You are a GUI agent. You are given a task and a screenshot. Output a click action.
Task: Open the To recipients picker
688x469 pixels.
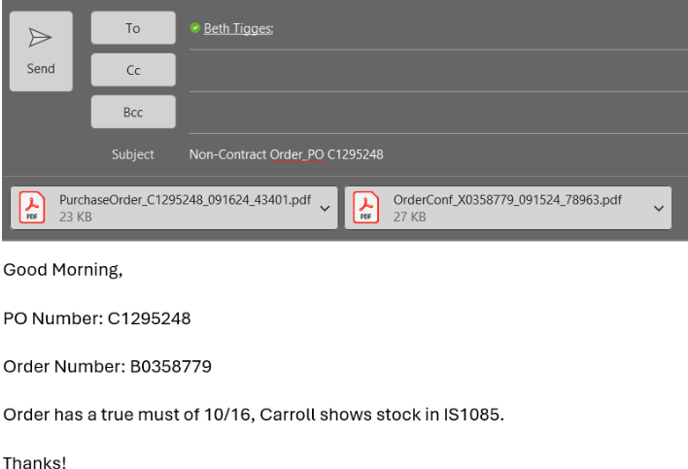coord(133,28)
